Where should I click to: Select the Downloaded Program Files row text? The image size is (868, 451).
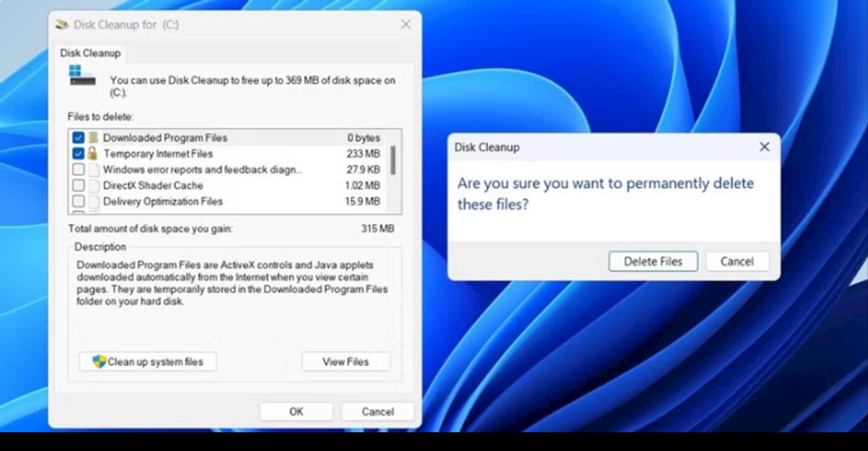(165, 138)
